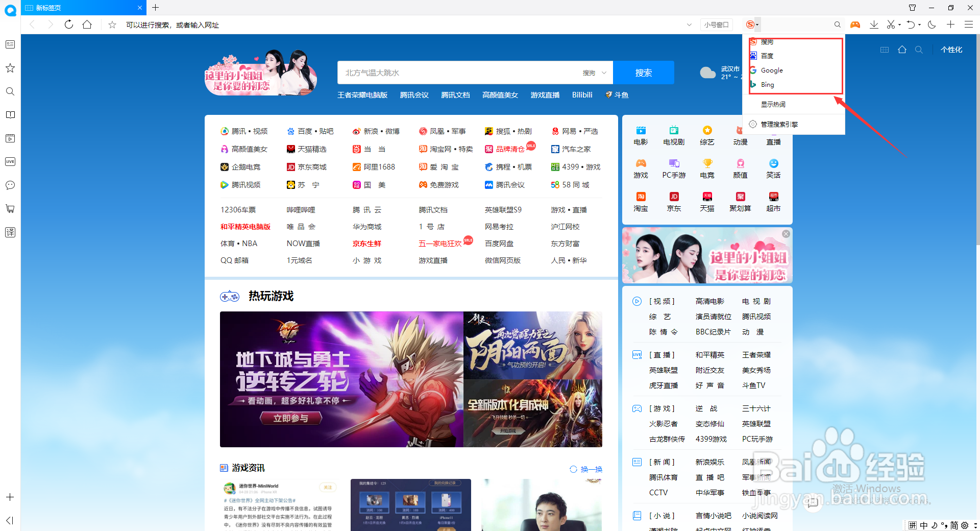Click the blue 搜索 button
The height and width of the screenshot is (531, 980).
click(x=644, y=73)
